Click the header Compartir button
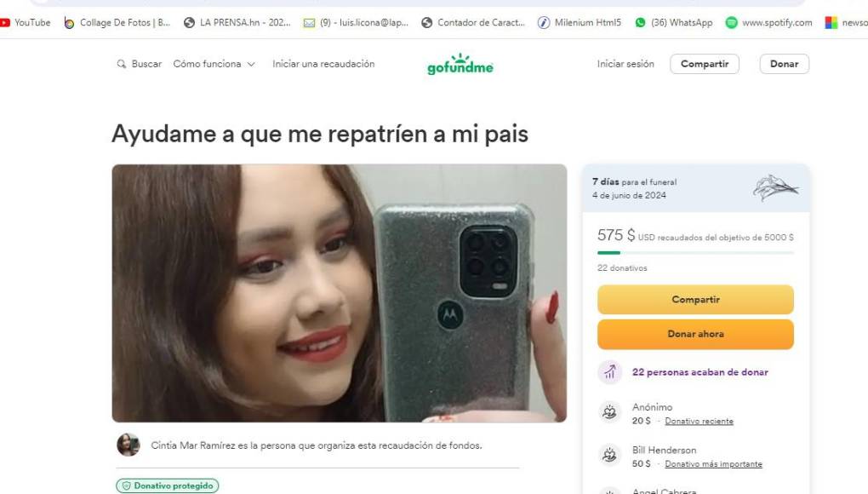The image size is (868, 494). tap(704, 64)
